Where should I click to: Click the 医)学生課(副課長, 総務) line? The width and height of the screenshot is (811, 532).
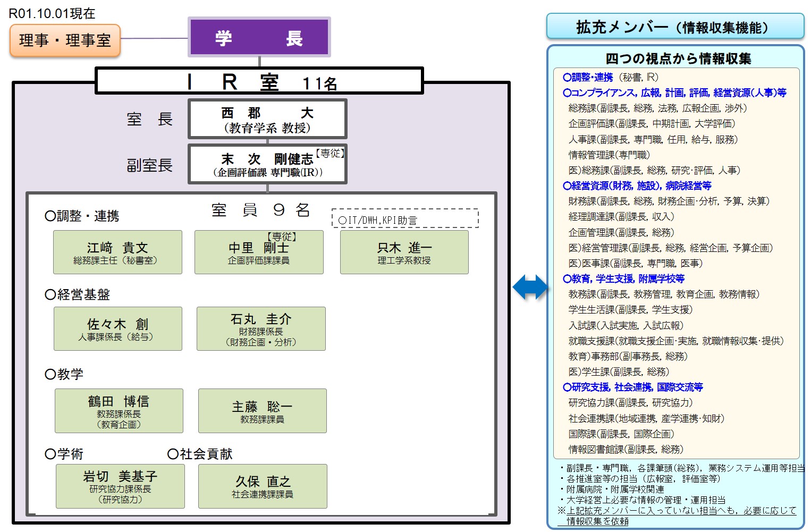619,372
